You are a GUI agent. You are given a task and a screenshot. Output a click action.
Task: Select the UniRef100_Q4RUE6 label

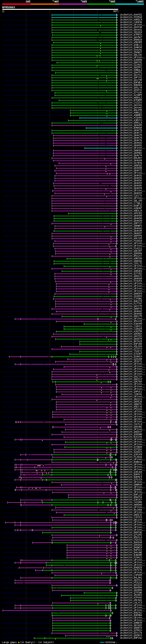pyautogui.click(x=131, y=271)
